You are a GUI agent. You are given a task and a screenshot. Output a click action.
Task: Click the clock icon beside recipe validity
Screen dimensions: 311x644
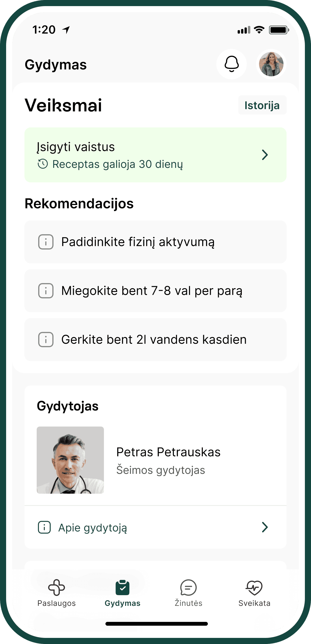pos(43,164)
